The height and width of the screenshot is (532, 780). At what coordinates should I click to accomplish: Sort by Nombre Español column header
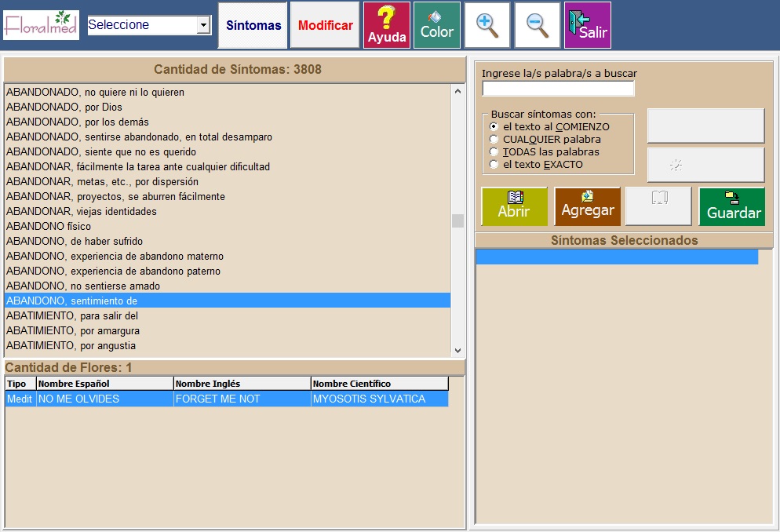tap(105, 384)
